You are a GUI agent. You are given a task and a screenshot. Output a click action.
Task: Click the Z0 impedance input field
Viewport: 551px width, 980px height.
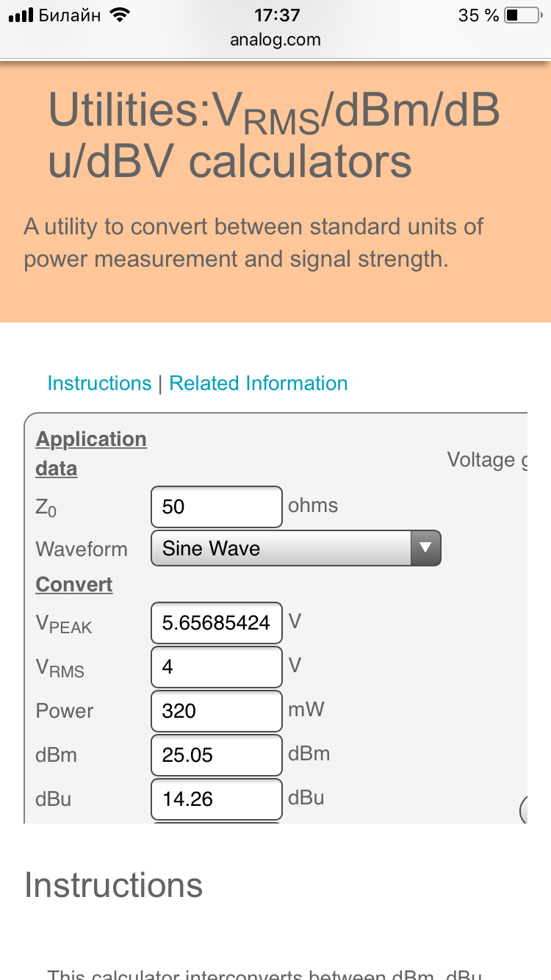[216, 507]
